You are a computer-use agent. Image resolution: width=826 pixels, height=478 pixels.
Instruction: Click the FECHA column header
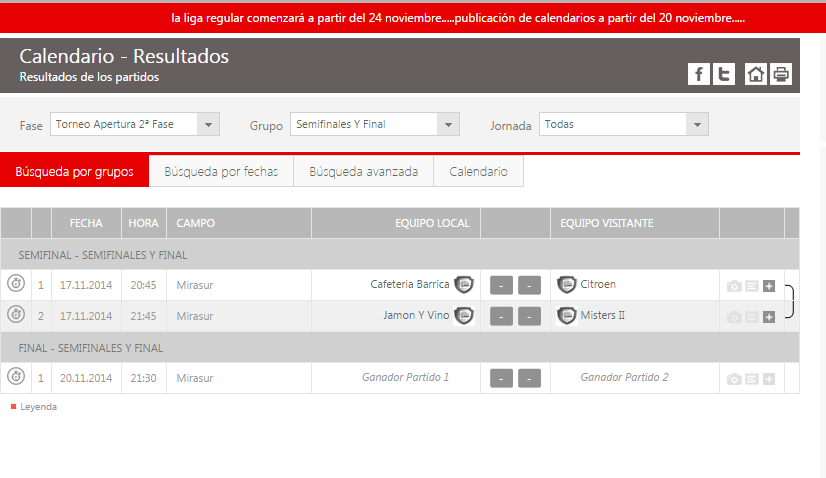[86, 223]
